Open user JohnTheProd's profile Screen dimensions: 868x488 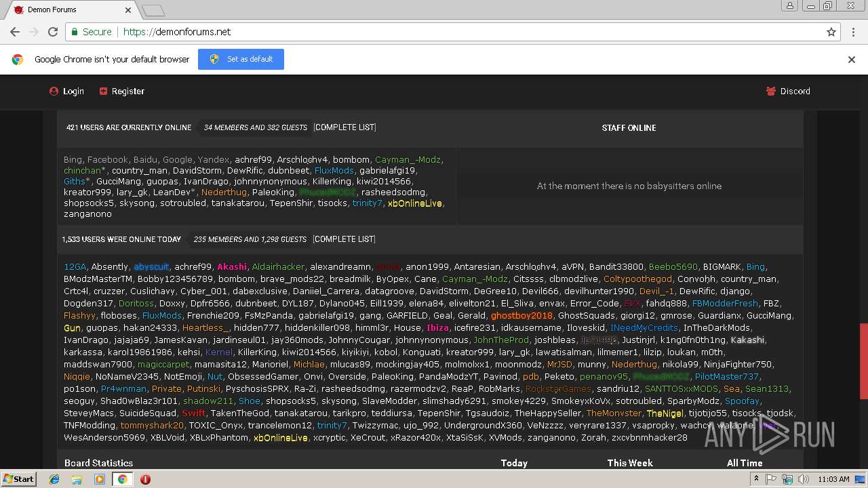coord(501,340)
